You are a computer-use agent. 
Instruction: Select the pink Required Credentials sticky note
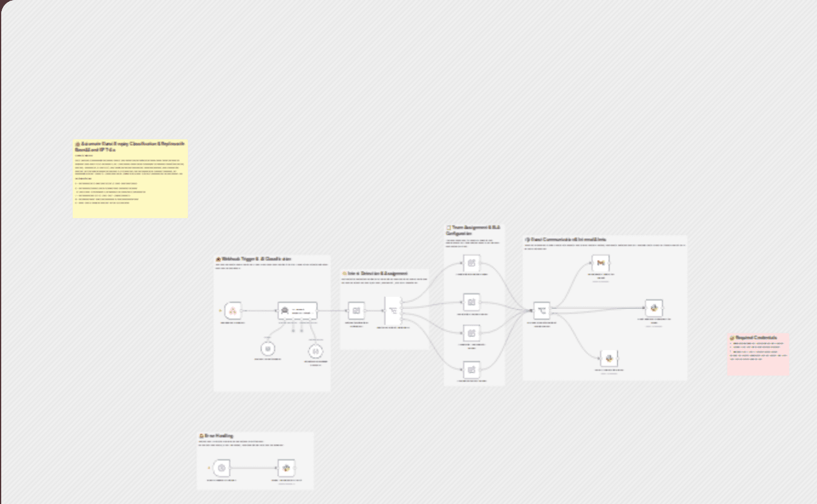pos(758,353)
